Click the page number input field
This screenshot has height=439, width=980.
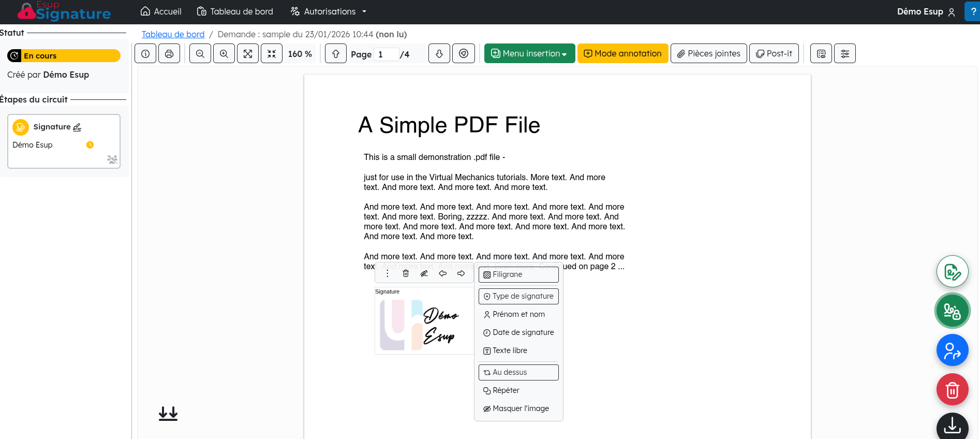coord(387,54)
